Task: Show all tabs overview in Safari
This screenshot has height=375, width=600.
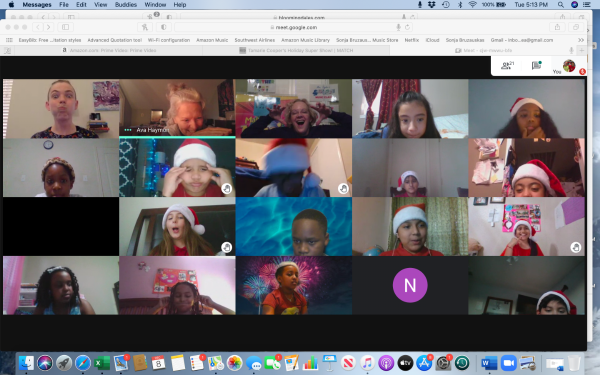Action: (x=576, y=27)
